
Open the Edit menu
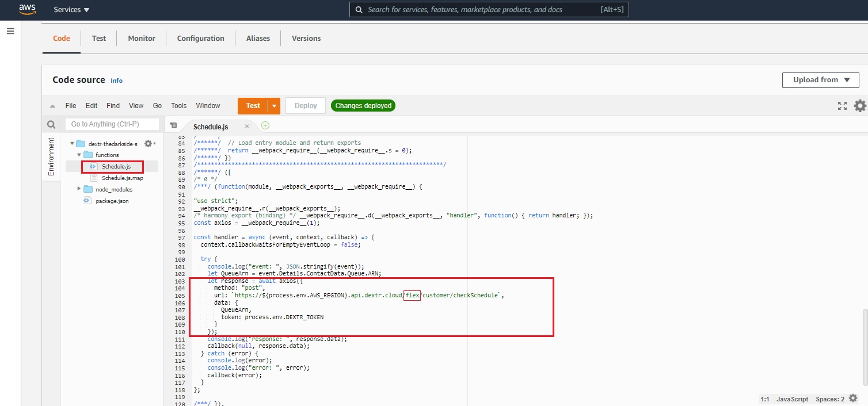click(92, 106)
